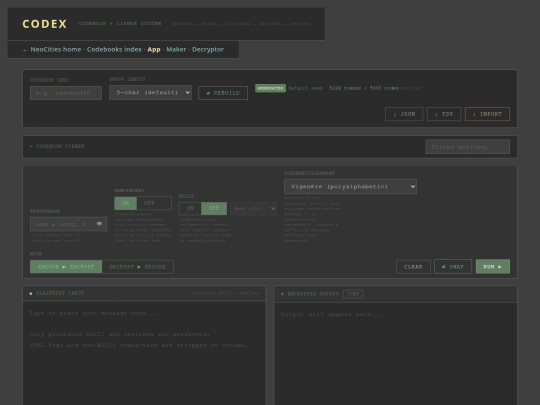Select the App tab in the navigation
The width and height of the screenshot is (540, 405).
coord(154,49)
